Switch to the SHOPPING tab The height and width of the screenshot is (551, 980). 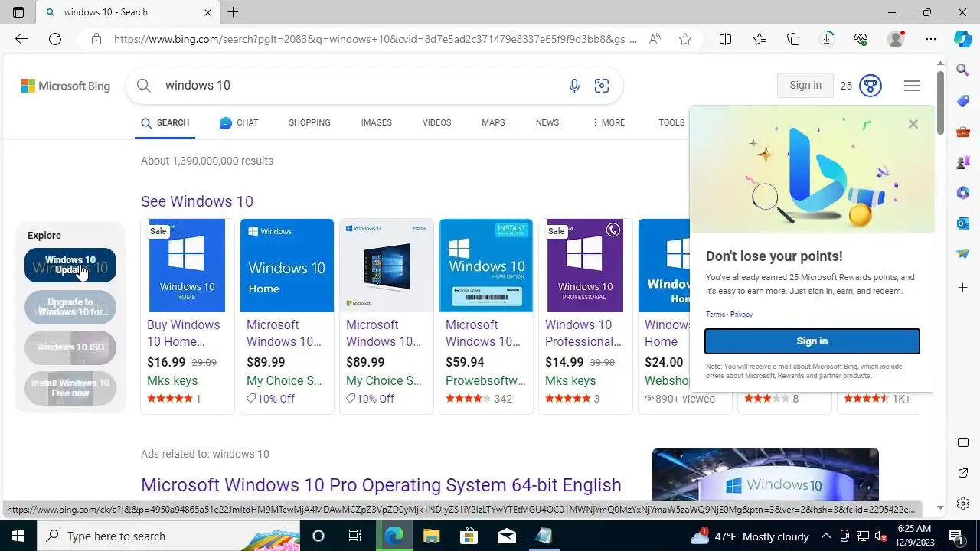click(x=309, y=122)
